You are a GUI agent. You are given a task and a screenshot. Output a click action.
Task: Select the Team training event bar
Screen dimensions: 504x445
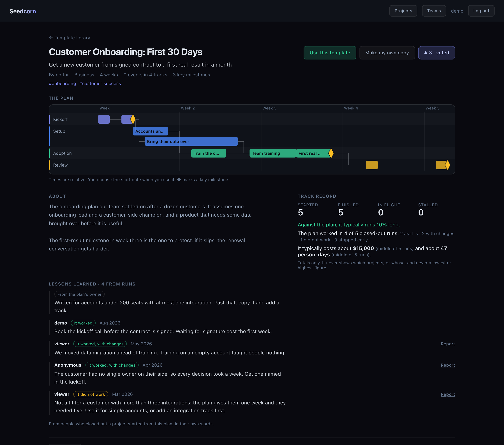point(273,153)
